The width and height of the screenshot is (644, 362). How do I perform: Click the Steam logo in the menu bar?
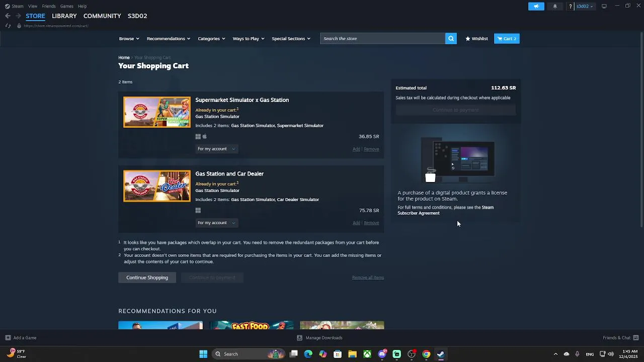coord(7,6)
